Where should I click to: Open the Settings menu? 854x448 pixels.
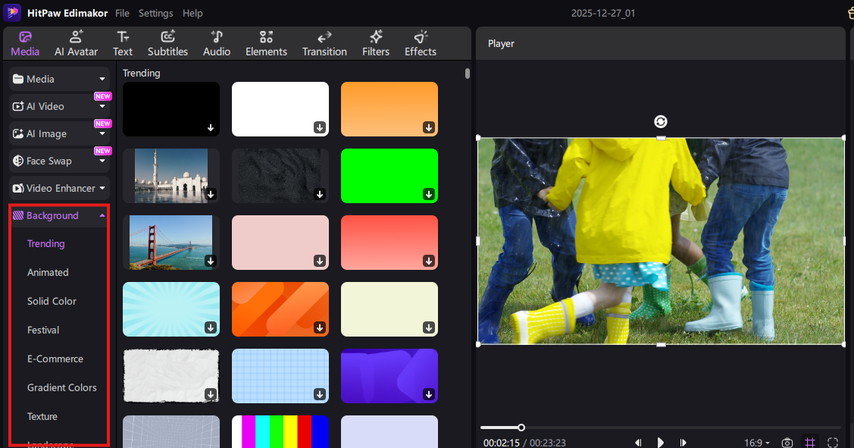tap(155, 13)
